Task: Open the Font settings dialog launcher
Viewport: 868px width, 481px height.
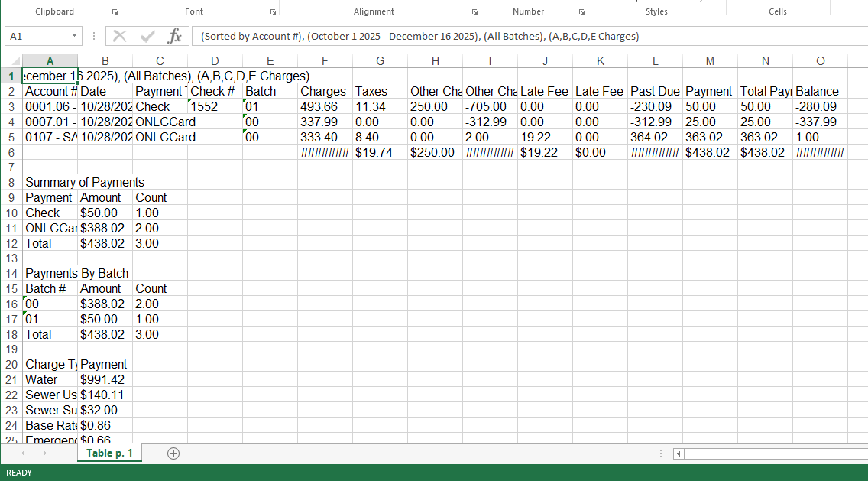Action: click(x=272, y=12)
